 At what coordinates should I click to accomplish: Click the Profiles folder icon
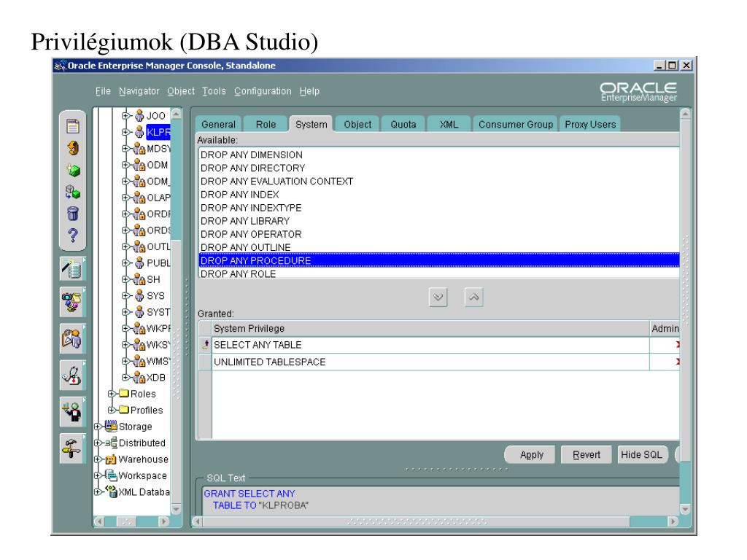124,410
